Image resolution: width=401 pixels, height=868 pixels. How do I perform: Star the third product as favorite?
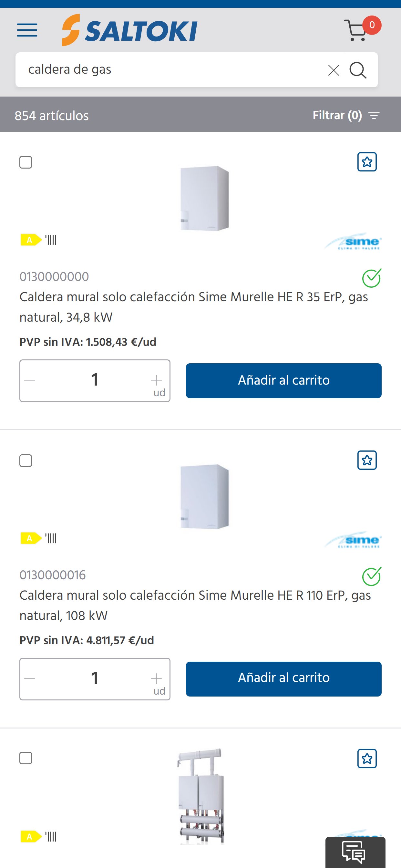click(367, 759)
